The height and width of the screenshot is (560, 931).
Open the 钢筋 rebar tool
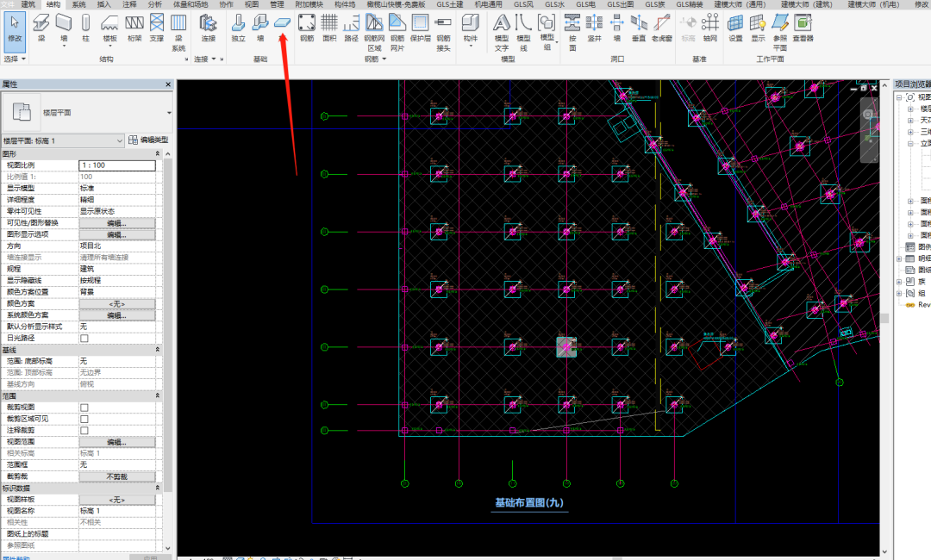pyautogui.click(x=306, y=28)
